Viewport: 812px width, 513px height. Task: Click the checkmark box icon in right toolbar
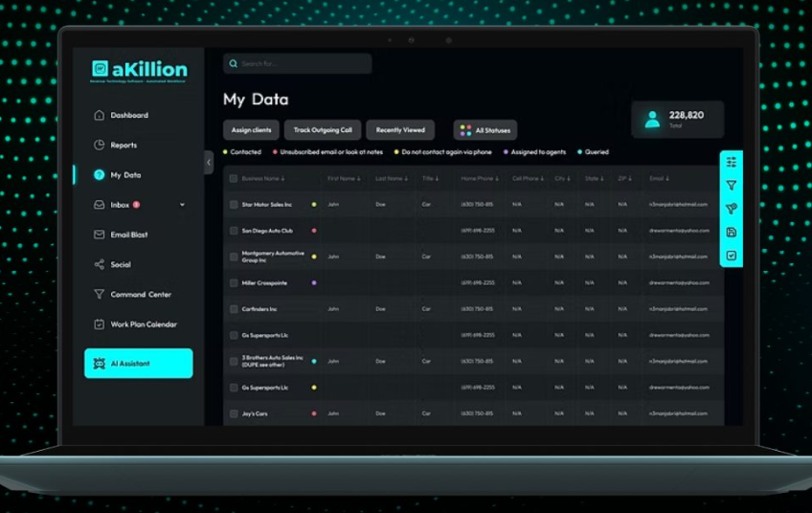point(732,256)
